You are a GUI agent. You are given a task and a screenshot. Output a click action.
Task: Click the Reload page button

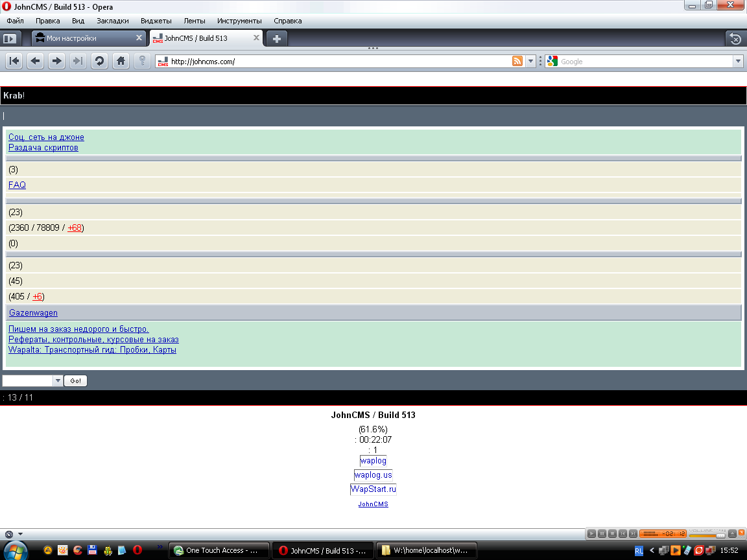(99, 61)
